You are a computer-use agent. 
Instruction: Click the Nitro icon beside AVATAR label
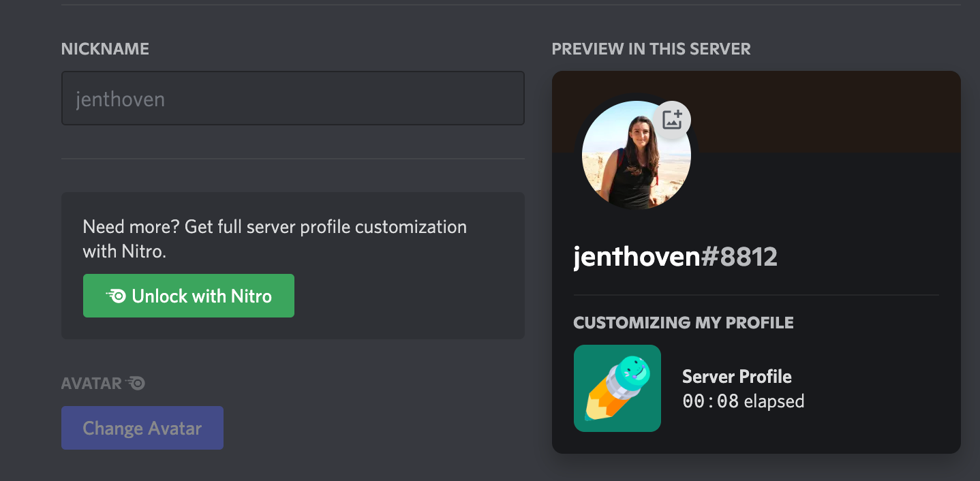tap(136, 383)
